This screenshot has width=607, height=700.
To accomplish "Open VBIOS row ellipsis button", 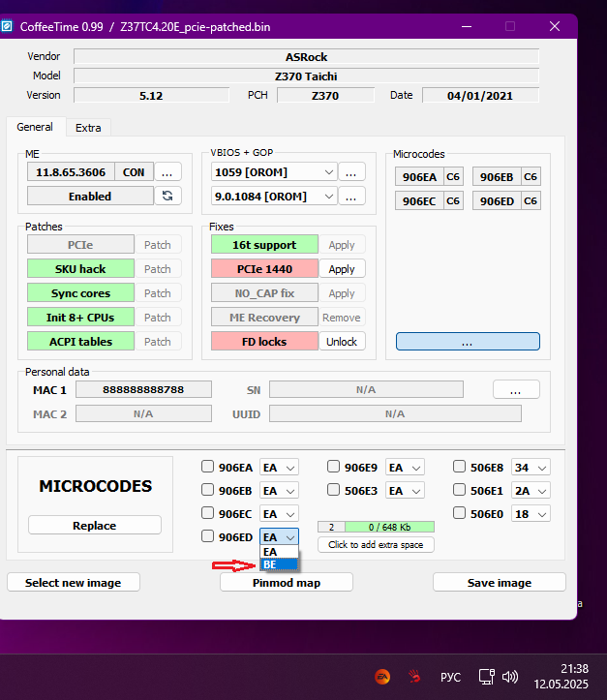I will (351, 172).
